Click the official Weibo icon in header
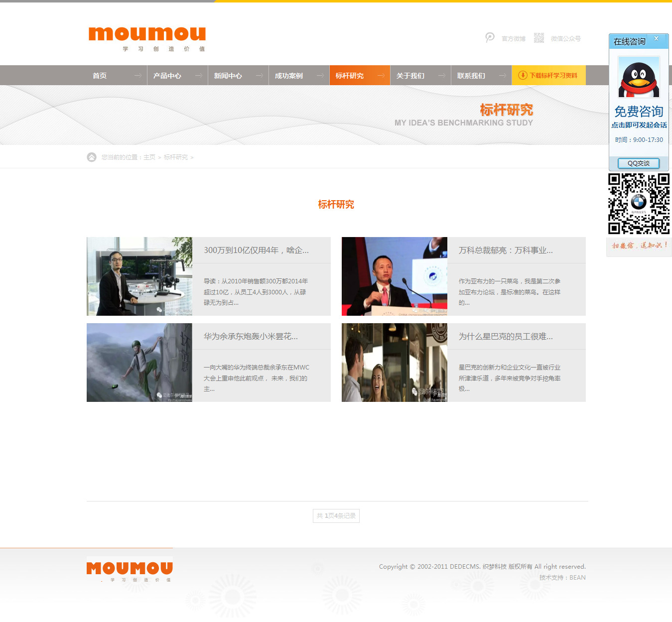This screenshot has width=672, height=622. point(490,38)
